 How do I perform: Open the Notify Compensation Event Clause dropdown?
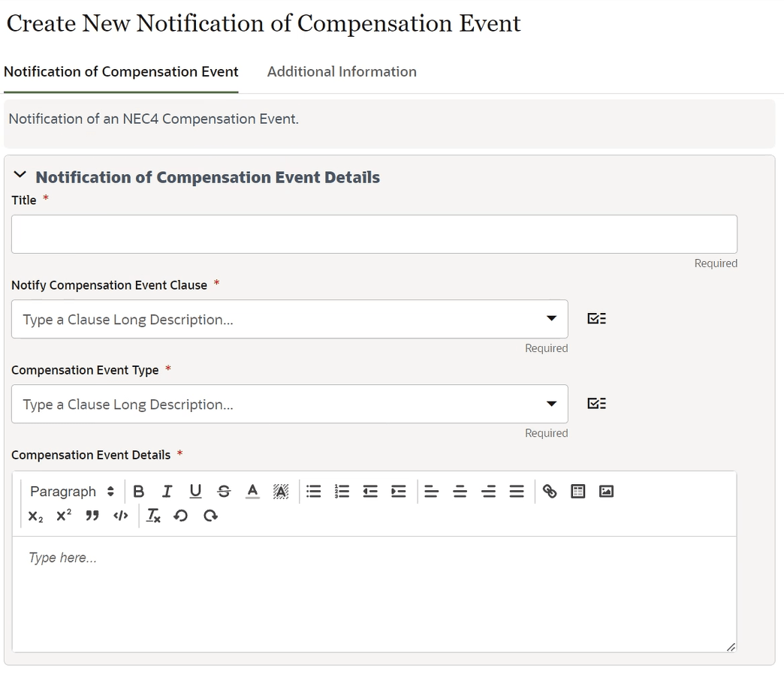[551, 319]
